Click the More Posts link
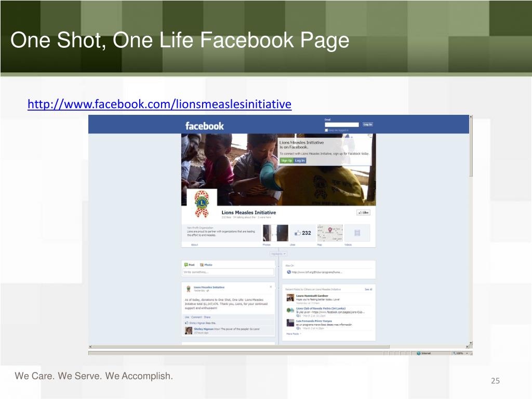The width and height of the screenshot is (532, 399). click(294, 334)
